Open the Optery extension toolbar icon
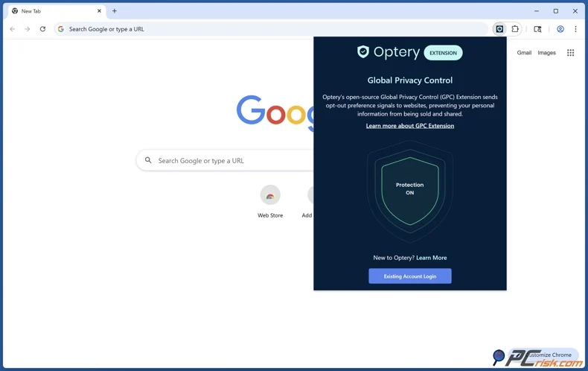 tap(499, 29)
